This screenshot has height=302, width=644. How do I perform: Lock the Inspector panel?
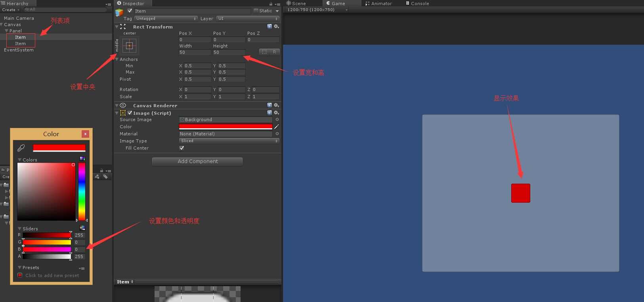pos(271,4)
